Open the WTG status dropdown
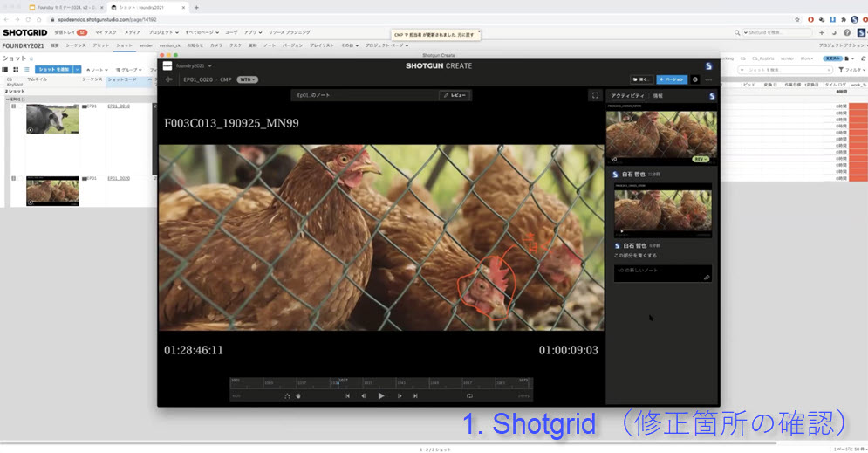 pos(247,79)
